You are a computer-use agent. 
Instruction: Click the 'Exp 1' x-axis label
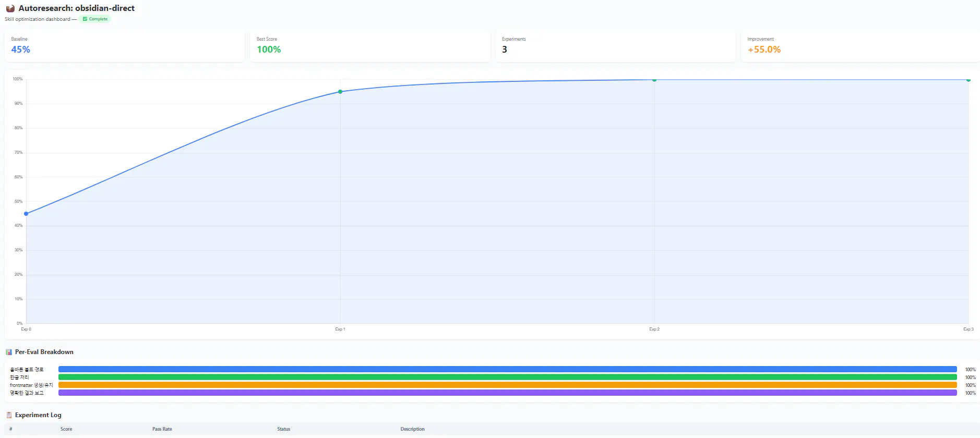[x=340, y=330]
